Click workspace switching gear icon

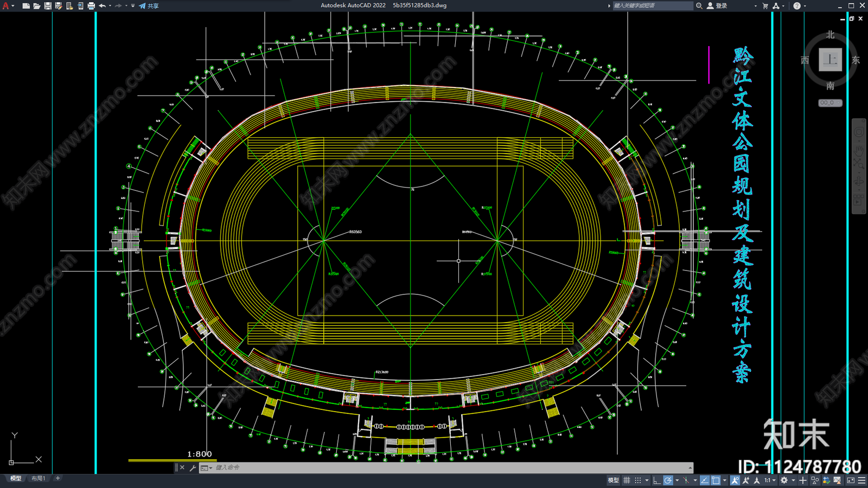784,480
